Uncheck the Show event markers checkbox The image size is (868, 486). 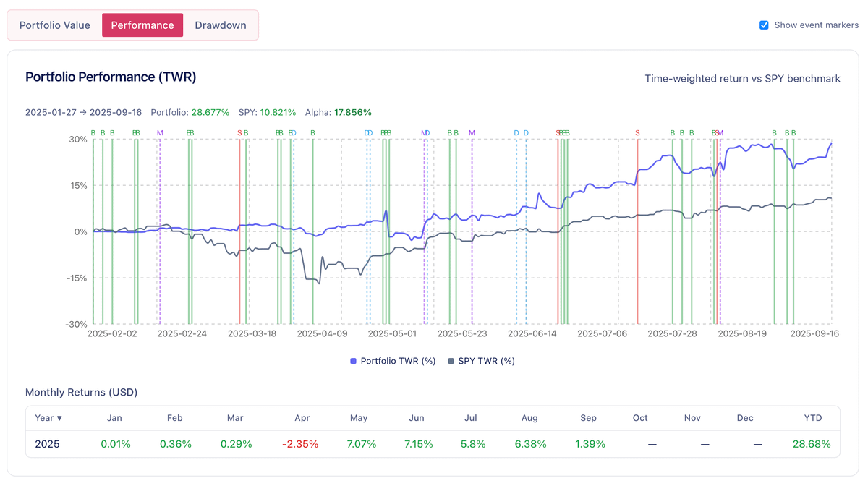[764, 25]
